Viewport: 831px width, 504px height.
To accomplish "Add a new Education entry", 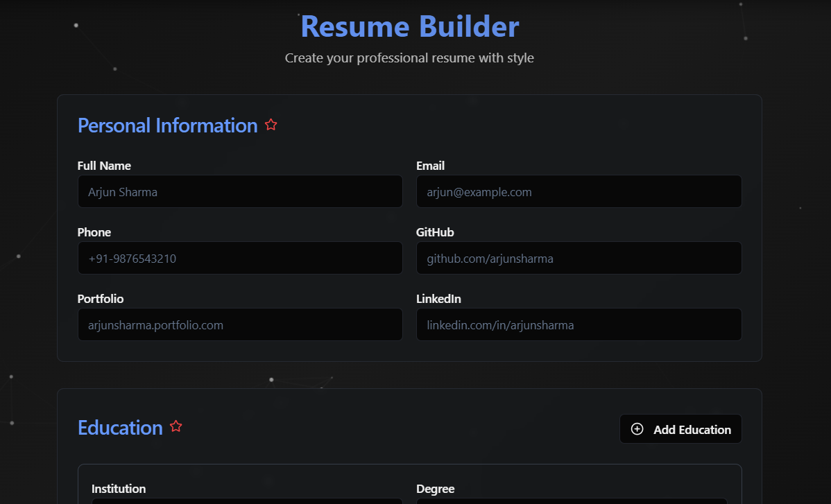I will point(680,429).
